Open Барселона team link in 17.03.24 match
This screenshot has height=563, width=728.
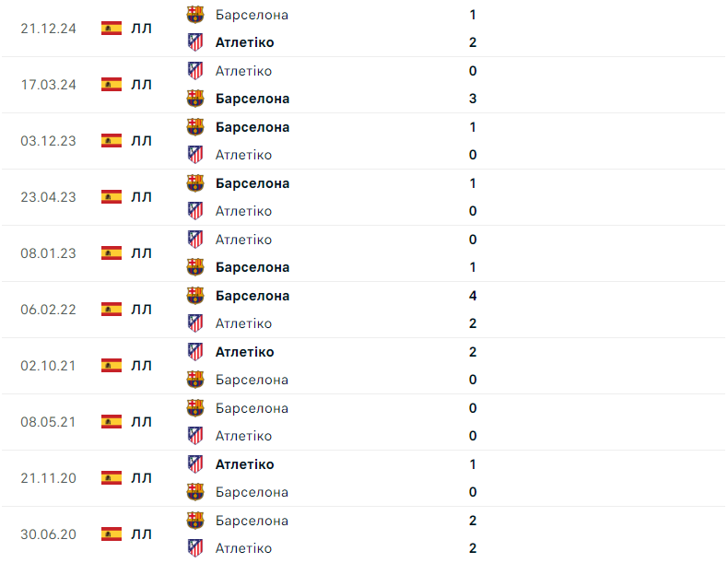click(x=252, y=99)
